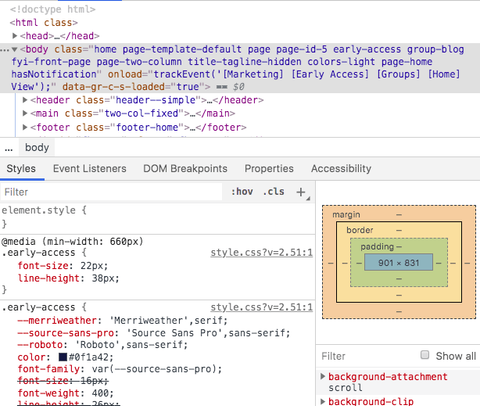Click the ellipsis beside the body tag
The width and height of the screenshot is (480, 406).
(5, 50)
